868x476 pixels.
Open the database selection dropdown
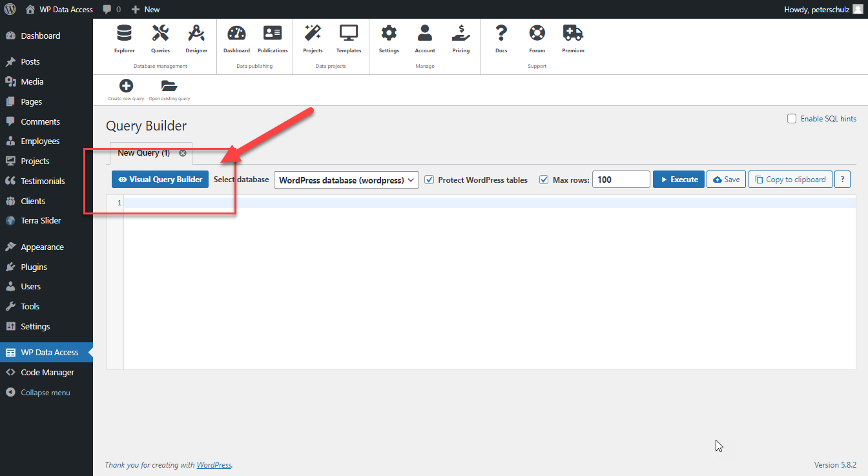(346, 180)
